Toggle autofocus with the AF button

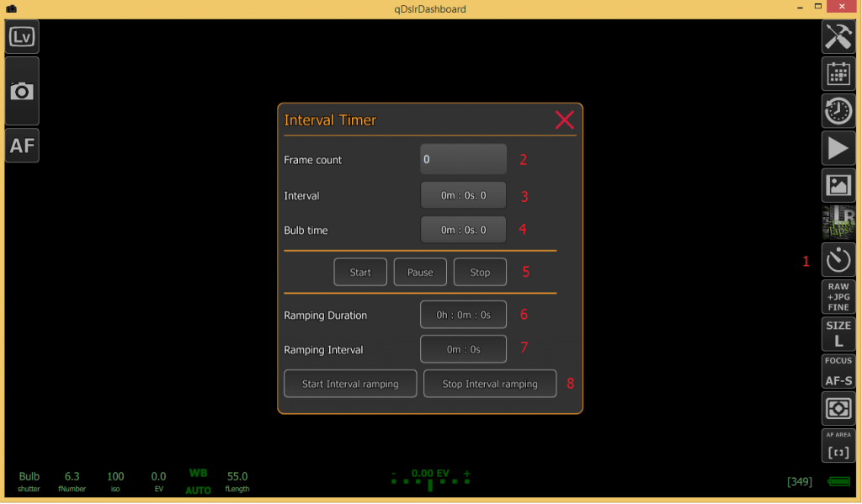click(22, 145)
